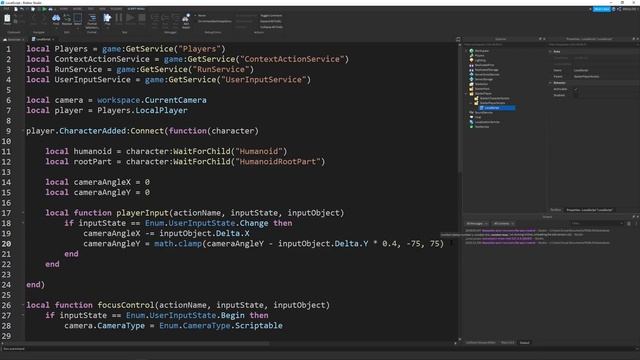Clear Output with the trash icon

pyautogui.click(x=629, y=224)
